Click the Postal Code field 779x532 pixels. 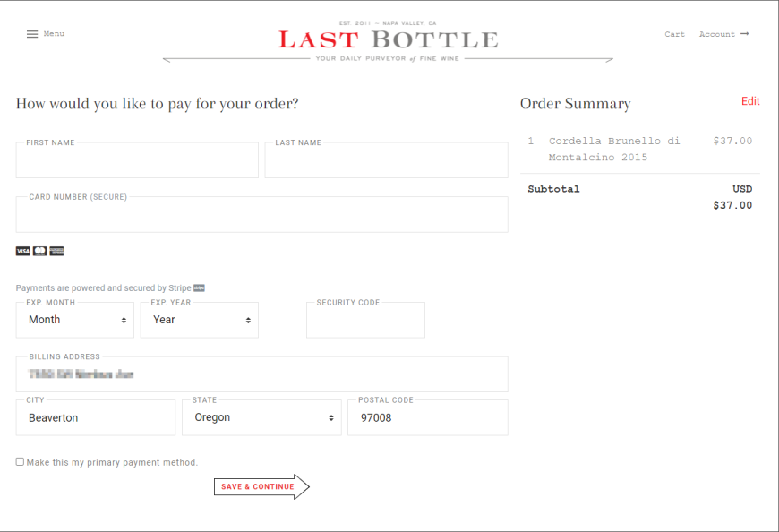point(428,417)
